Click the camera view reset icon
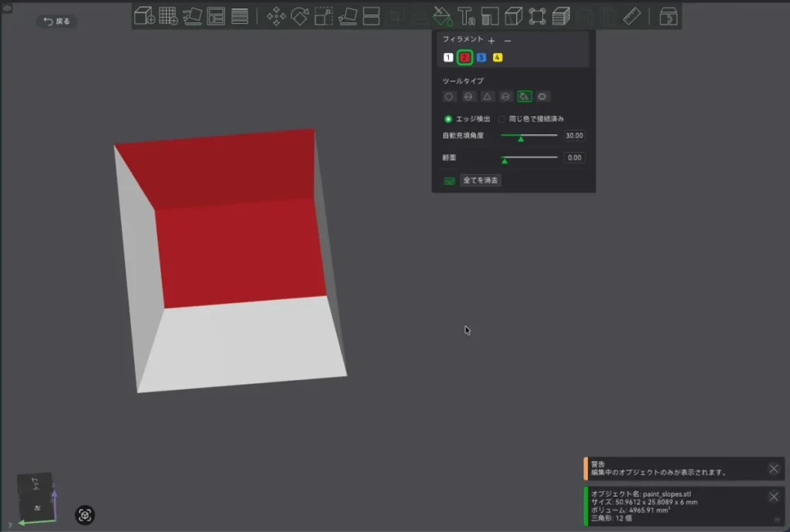Image resolution: width=790 pixels, height=532 pixels. (85, 515)
